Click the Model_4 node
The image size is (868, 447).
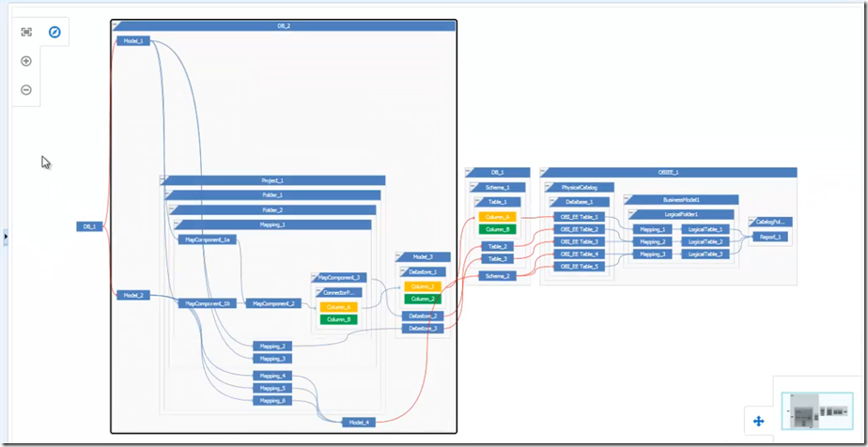point(359,423)
